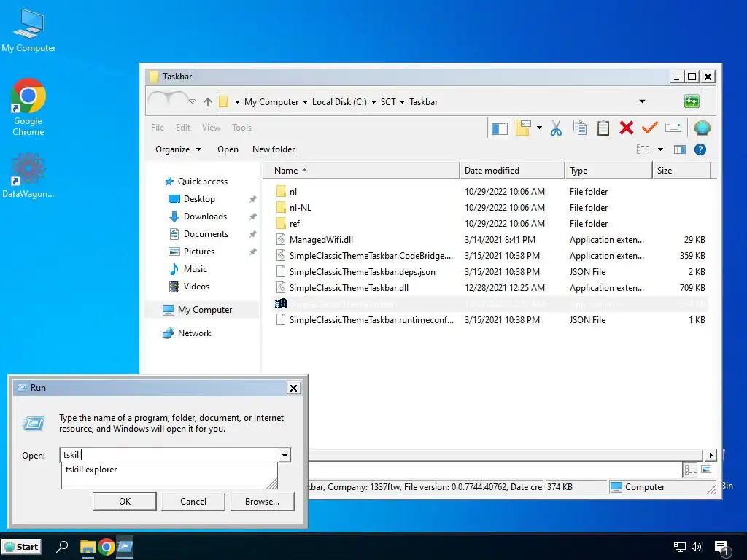This screenshot has height=560, width=747.
Task: Expand the My Computer breadcrumb arrow
Action: (305, 102)
